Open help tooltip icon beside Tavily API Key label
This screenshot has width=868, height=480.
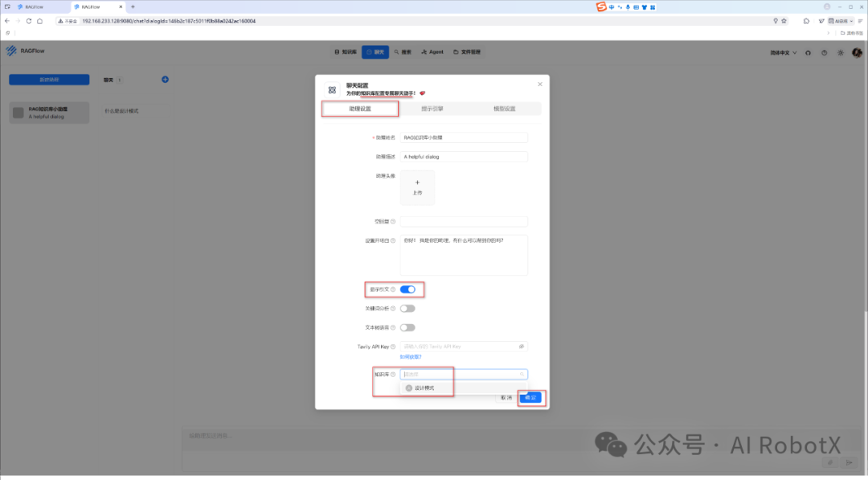(x=393, y=347)
